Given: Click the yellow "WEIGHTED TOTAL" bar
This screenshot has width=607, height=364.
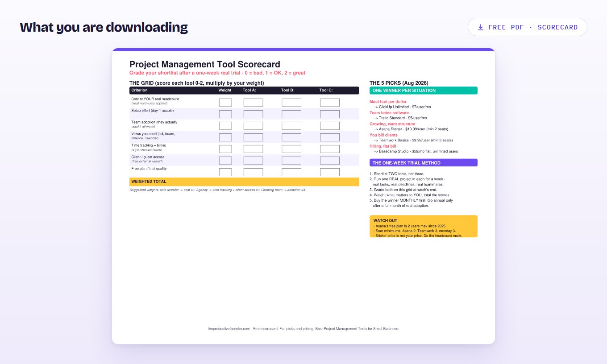Looking at the screenshot, I should tap(244, 182).
